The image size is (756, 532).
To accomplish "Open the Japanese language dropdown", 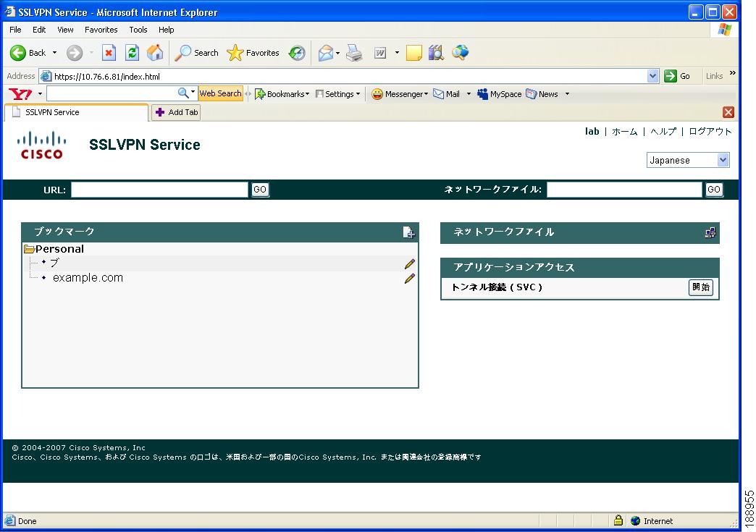I will pos(687,160).
